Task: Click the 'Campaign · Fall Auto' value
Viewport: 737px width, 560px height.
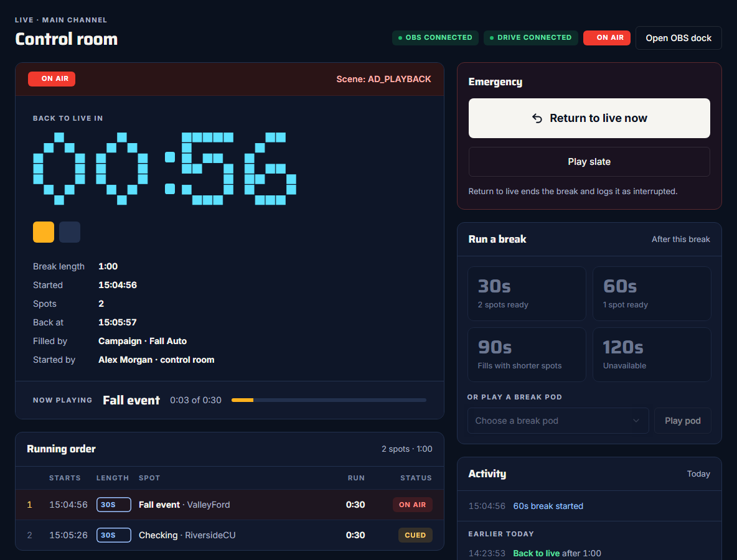Action: (x=143, y=341)
